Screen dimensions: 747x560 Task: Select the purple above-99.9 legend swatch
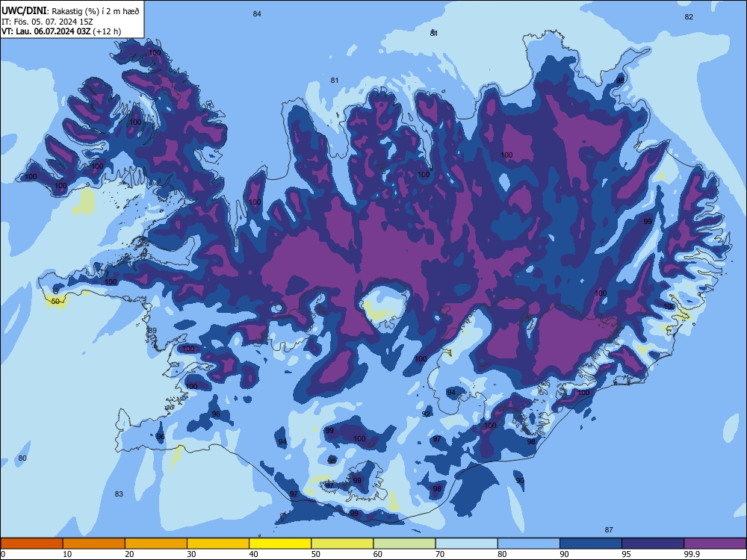[x=715, y=544]
